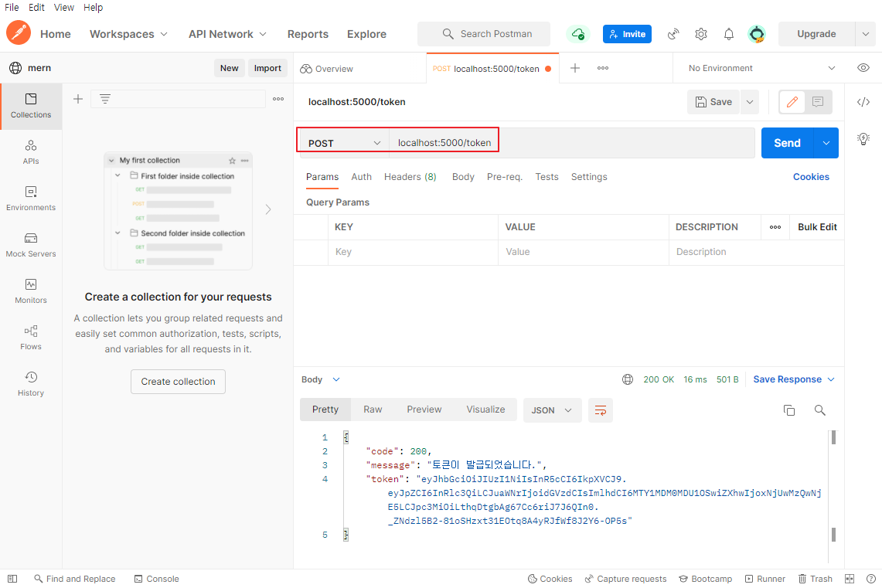Open the Environments sidebar panel
The height and width of the screenshot is (588, 882).
coord(31,199)
